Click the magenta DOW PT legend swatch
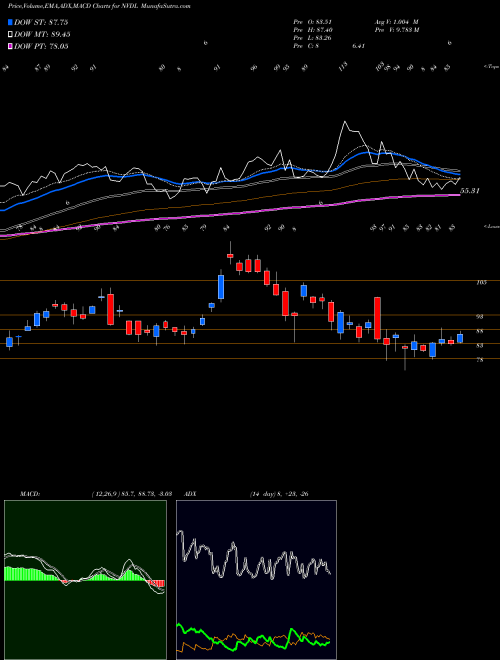500x660 pixels. click(11, 46)
